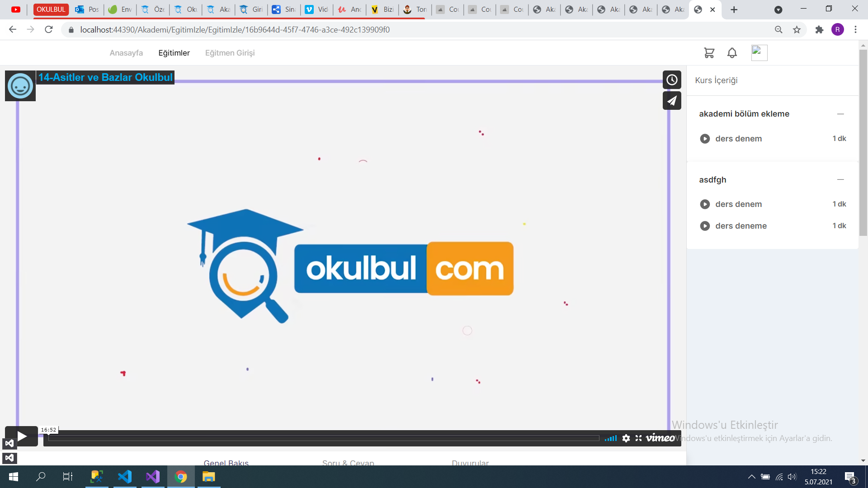Open Windows taskbar search
The image size is (868, 488).
41,477
